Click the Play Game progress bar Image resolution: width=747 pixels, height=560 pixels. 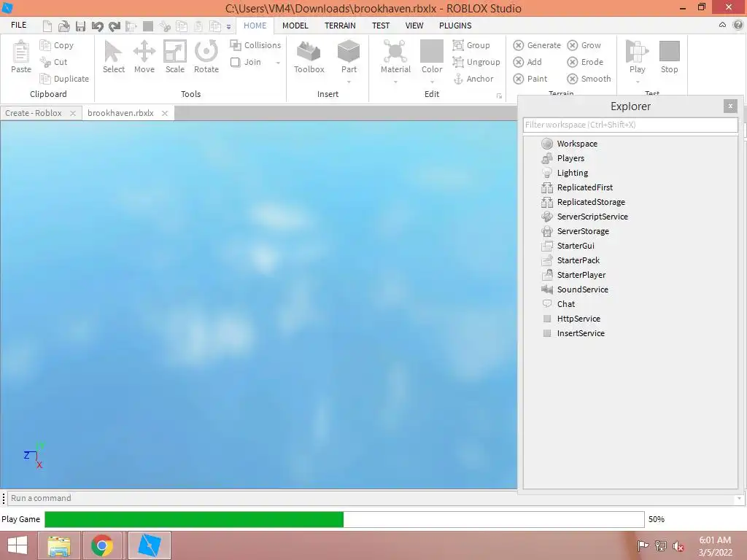[344, 519]
